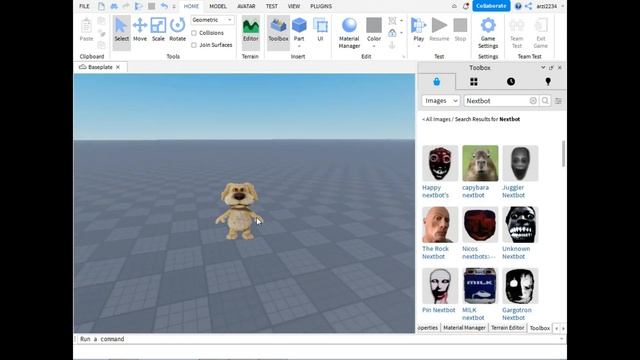This screenshot has width=640, height=360.
Task: Click the redo arrow in quick access bar
Action: tap(126, 6)
